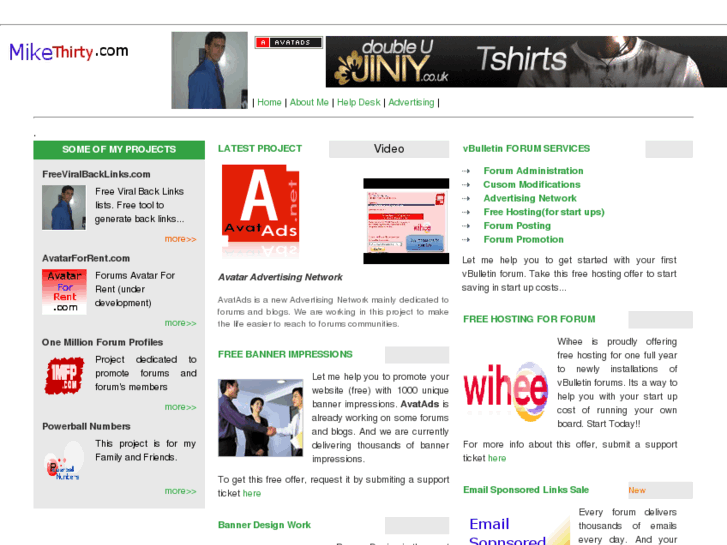
Task: Open the profile photo in header
Action: click(x=210, y=70)
